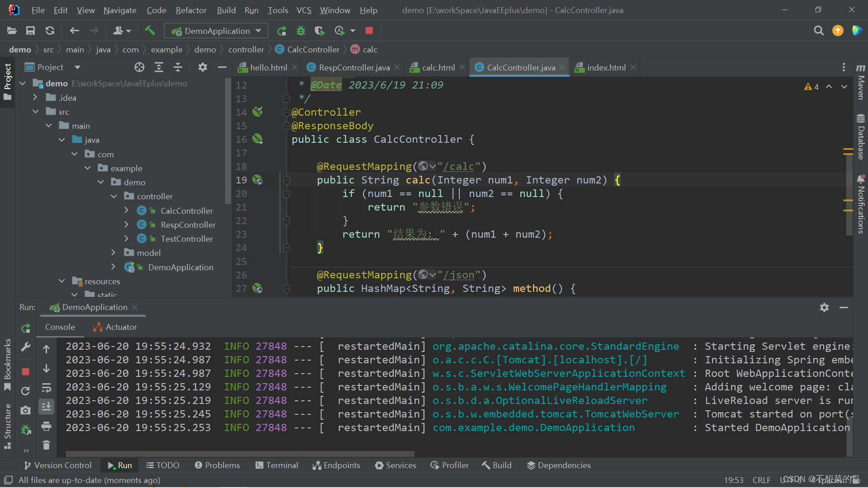Viewport: 868px width, 488px height.
Task: Toggle soft-wrap in the console
Action: pyautogui.click(x=46, y=388)
